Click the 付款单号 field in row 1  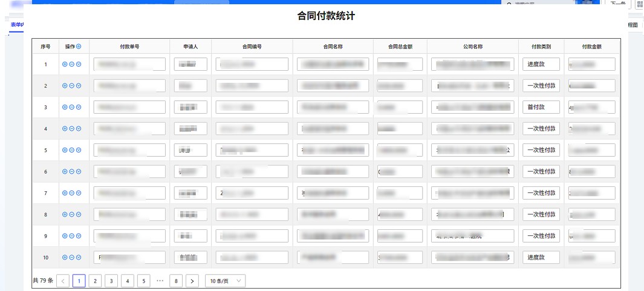[x=129, y=64]
